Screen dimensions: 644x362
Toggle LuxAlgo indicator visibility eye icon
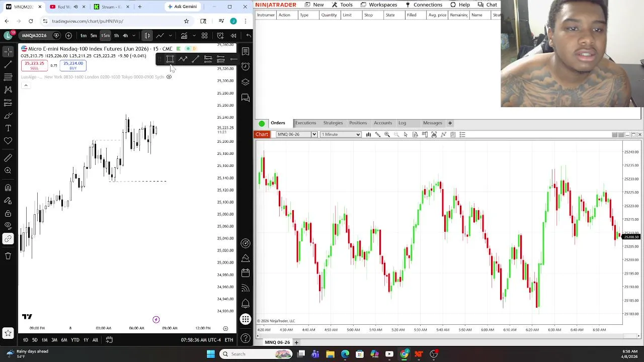tap(169, 77)
